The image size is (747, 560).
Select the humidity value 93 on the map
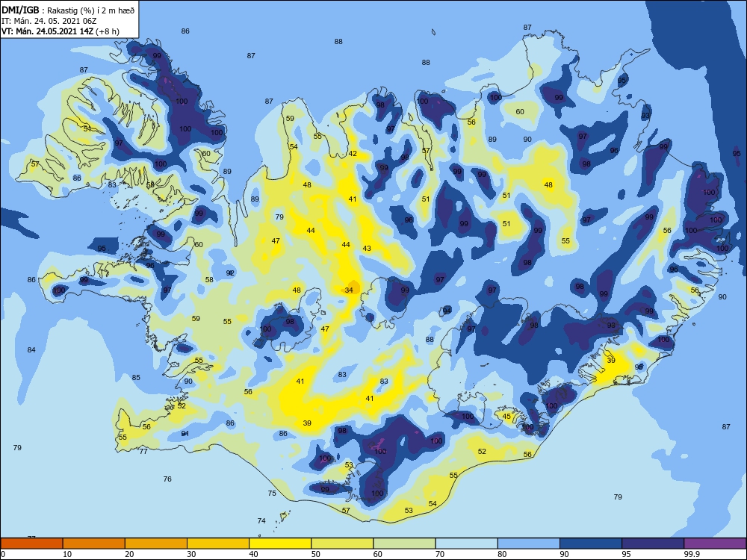[x=645, y=115]
